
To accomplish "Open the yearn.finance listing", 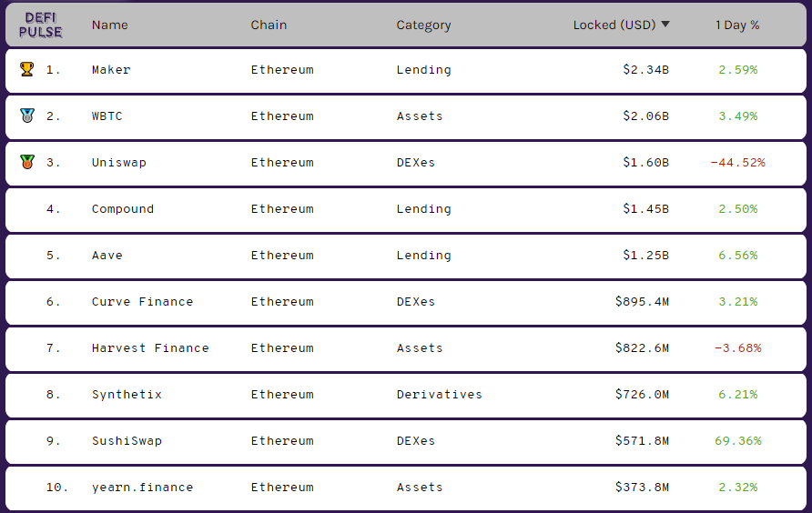I will click(x=142, y=488).
